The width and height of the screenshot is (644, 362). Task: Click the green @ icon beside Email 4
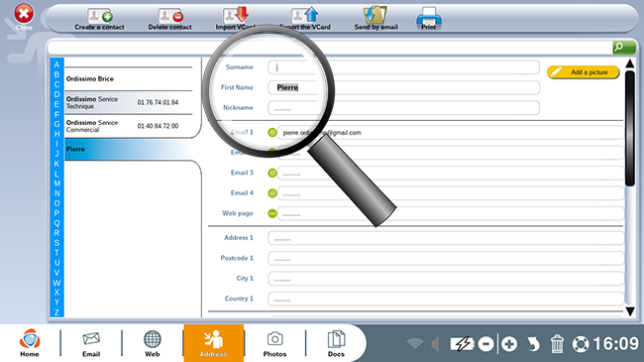[272, 193]
